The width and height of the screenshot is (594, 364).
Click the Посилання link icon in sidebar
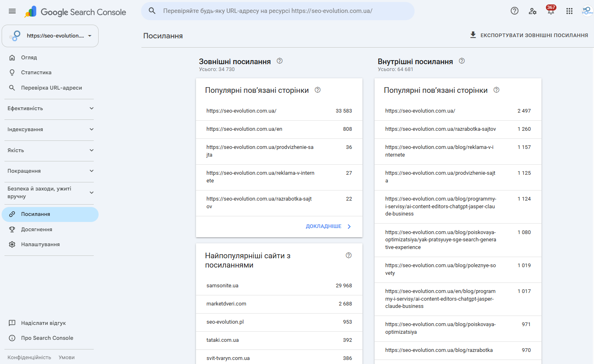coord(12,214)
